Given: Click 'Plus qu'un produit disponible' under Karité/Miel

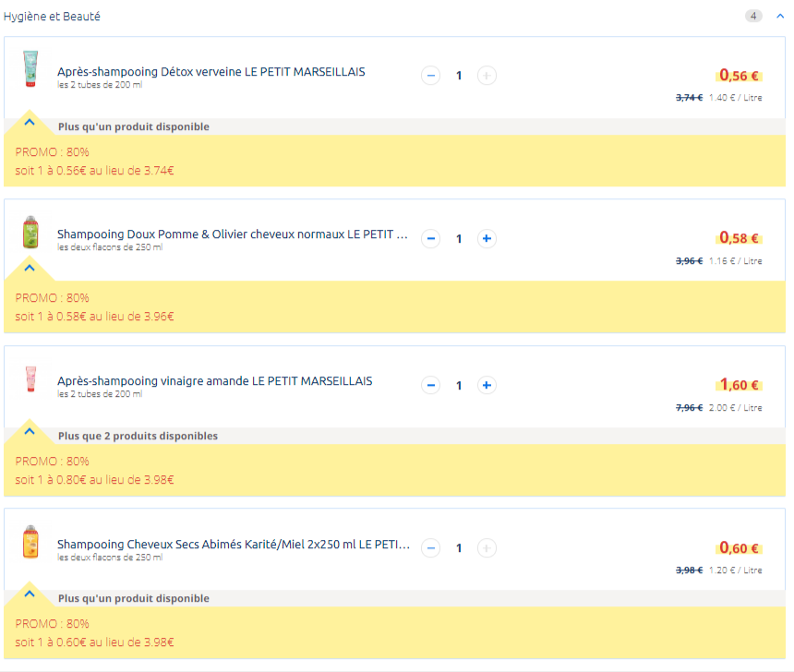Looking at the screenshot, I should [x=134, y=598].
